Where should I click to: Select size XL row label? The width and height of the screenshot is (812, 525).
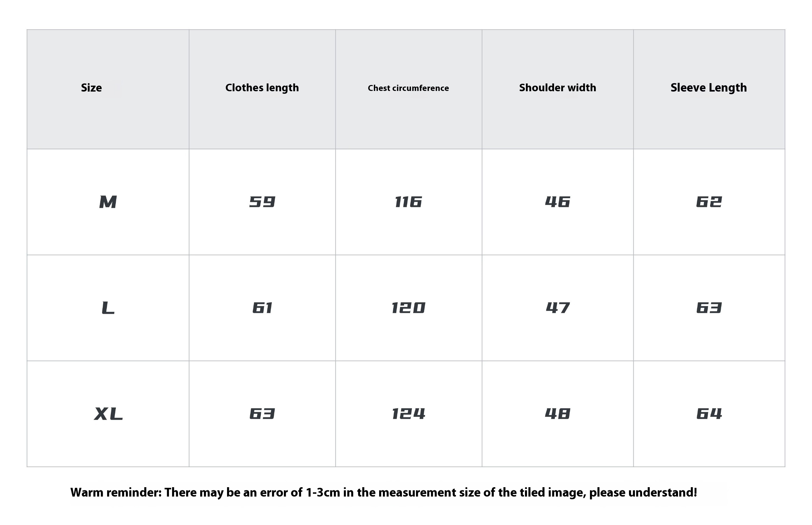pyautogui.click(x=108, y=414)
